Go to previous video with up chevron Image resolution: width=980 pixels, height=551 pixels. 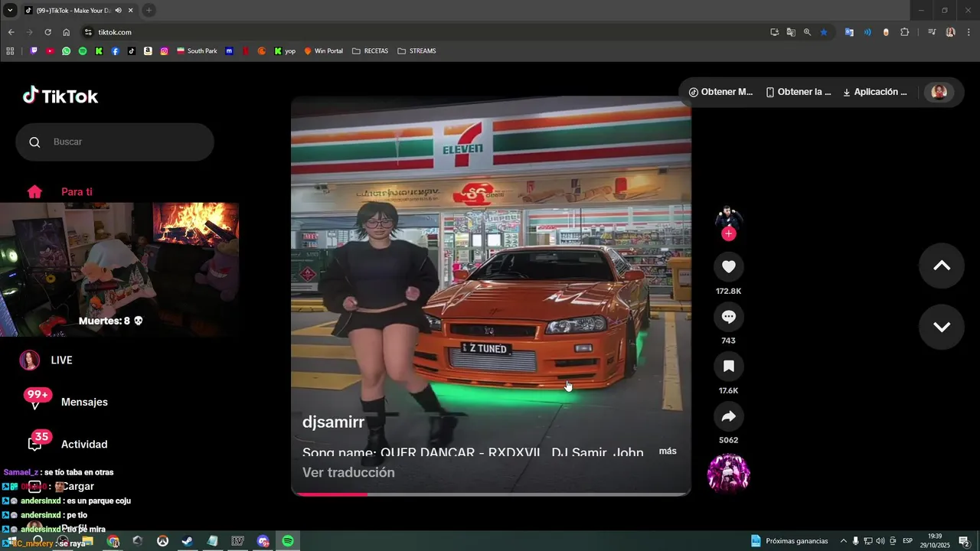point(942,266)
